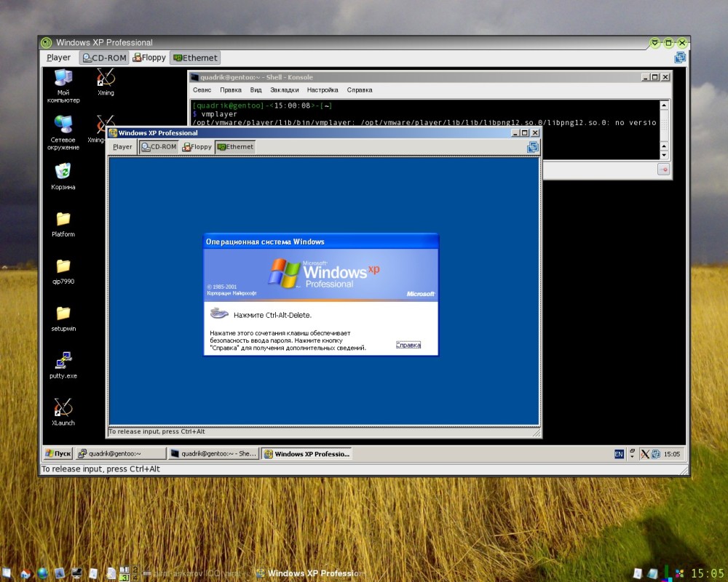Click fullscreen icon in outer VMware window
The image size is (728, 582).
pos(680,57)
